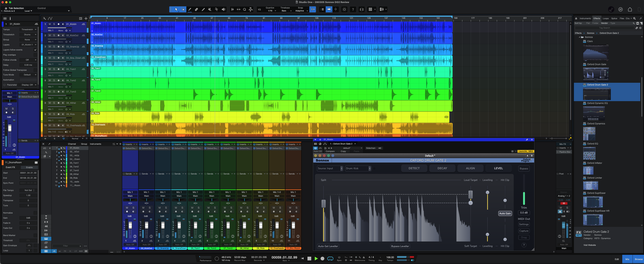
Task: Toggle the Layers follow events checkbox
Action: coord(35,50)
